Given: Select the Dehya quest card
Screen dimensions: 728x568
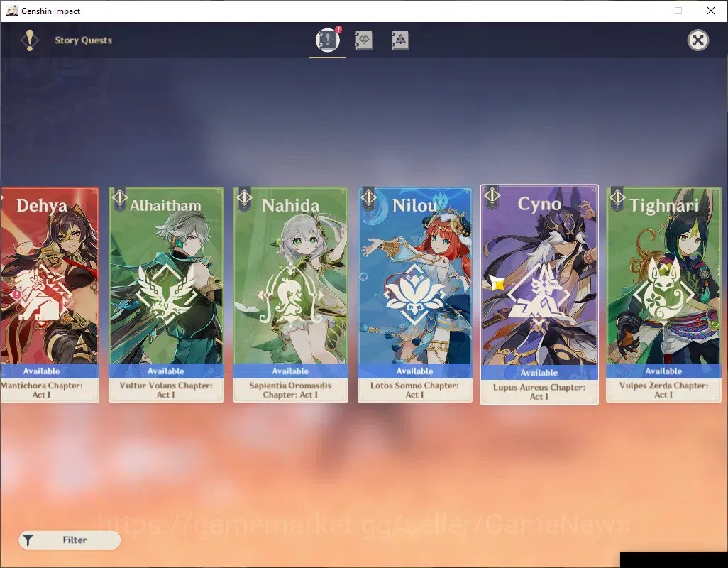Looking at the screenshot, I should 50,295.
